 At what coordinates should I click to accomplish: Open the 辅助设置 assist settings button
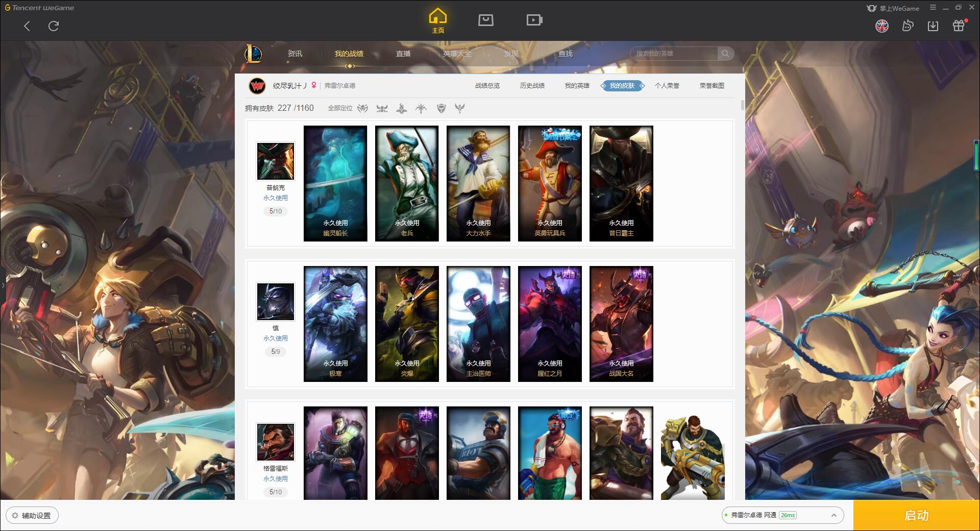[32, 516]
